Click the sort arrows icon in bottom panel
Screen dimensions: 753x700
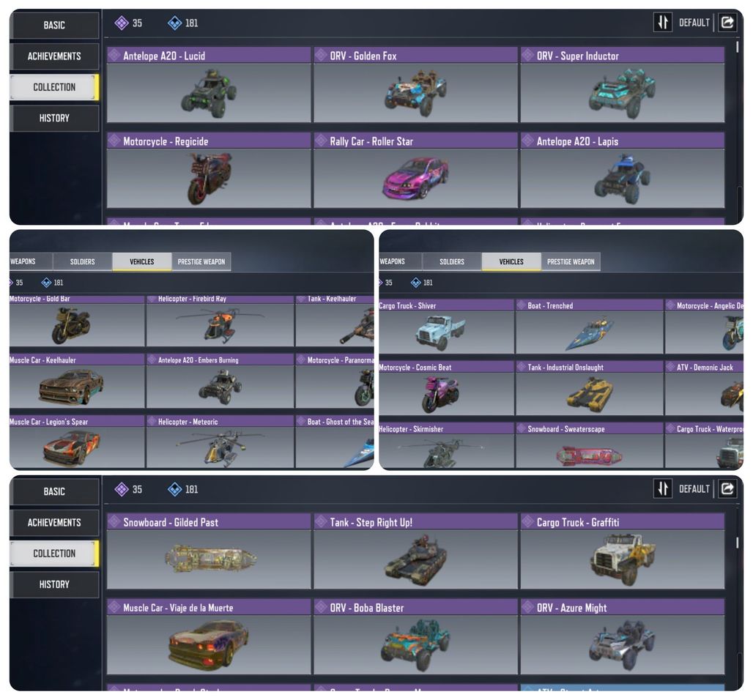[663, 488]
